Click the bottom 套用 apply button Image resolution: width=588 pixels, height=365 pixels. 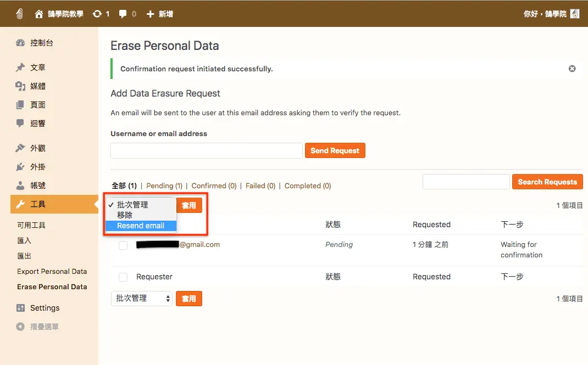pos(189,299)
